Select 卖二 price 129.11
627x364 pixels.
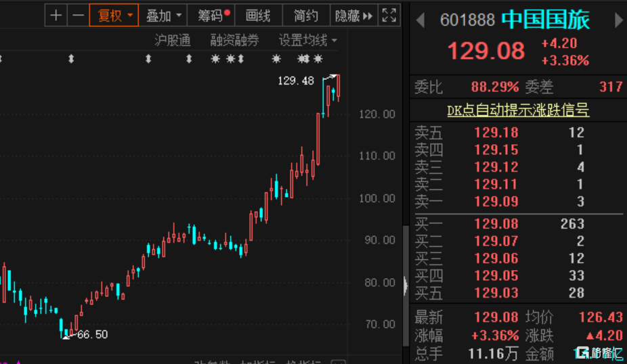click(x=496, y=184)
